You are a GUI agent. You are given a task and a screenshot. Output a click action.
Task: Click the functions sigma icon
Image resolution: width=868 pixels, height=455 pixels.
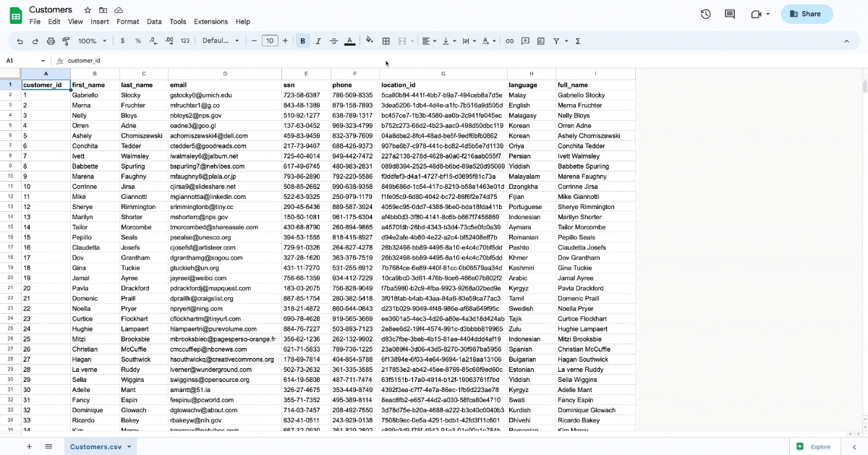tap(578, 41)
